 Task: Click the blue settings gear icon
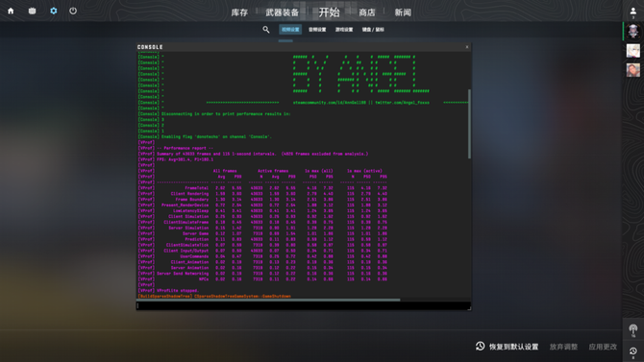54,12
